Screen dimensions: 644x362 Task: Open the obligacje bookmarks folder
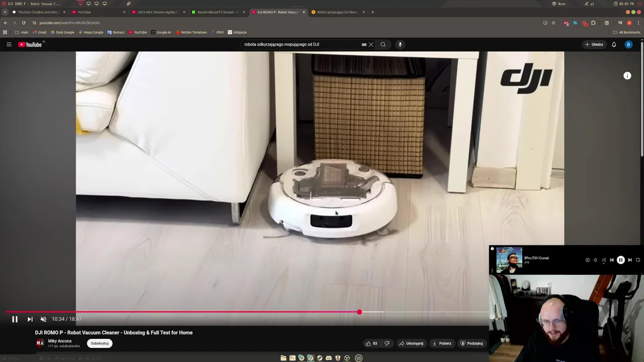pyautogui.click(x=237, y=32)
